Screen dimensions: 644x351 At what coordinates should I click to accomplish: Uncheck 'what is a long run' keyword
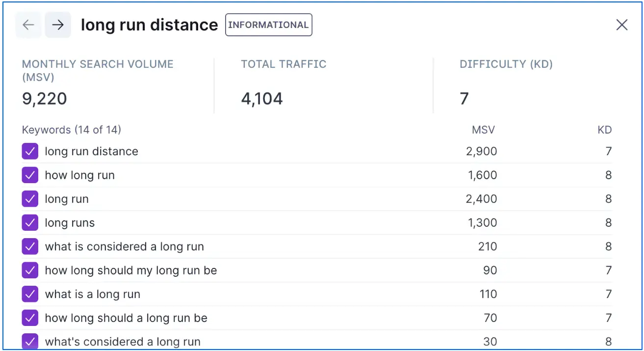click(x=30, y=294)
